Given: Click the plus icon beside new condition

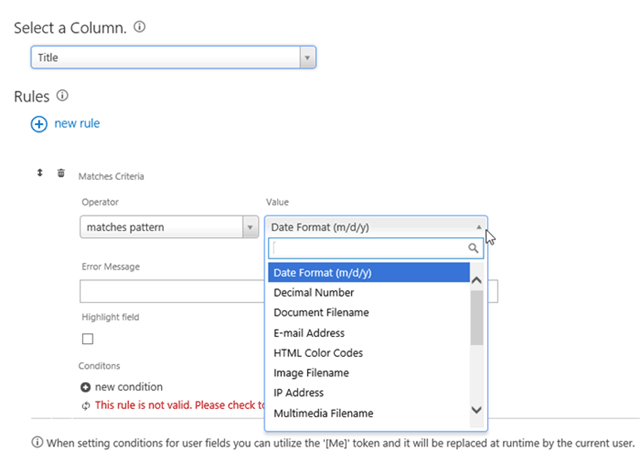Looking at the screenshot, I should pyautogui.click(x=85, y=387).
